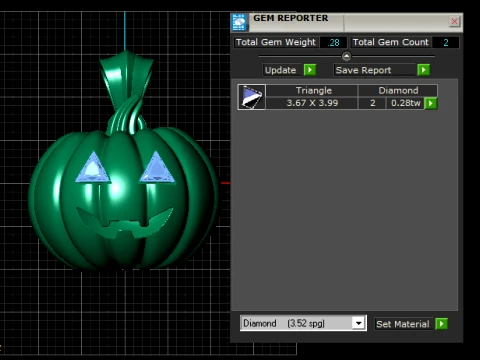Click the green arrow beside Save Report
The height and width of the screenshot is (360, 480).
pos(424,70)
